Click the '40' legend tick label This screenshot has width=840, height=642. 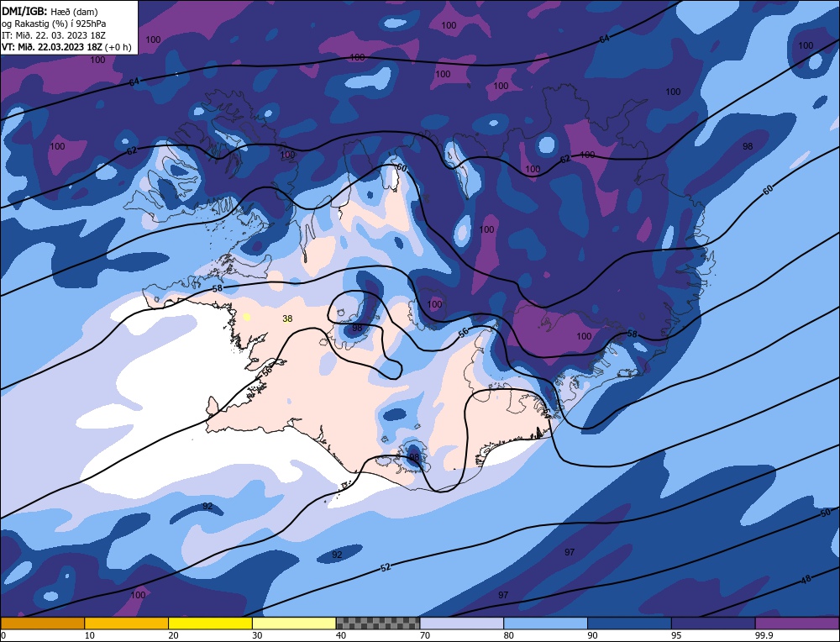341,635
